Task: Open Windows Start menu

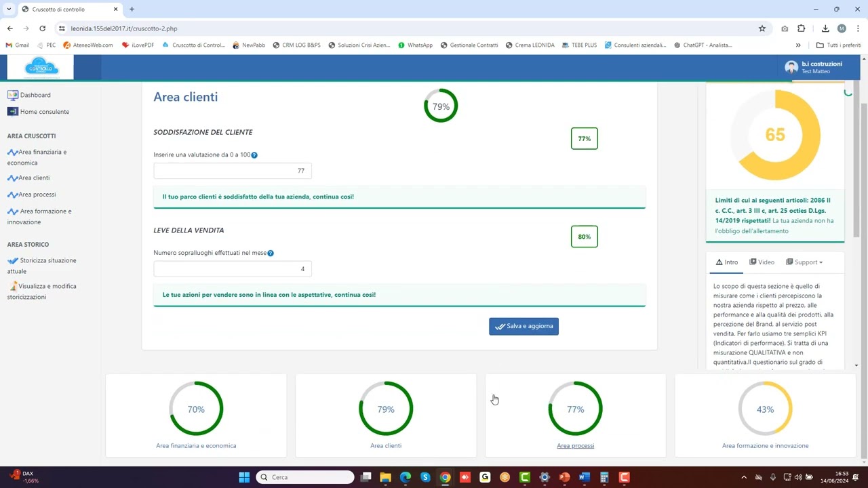Action: click(x=244, y=477)
